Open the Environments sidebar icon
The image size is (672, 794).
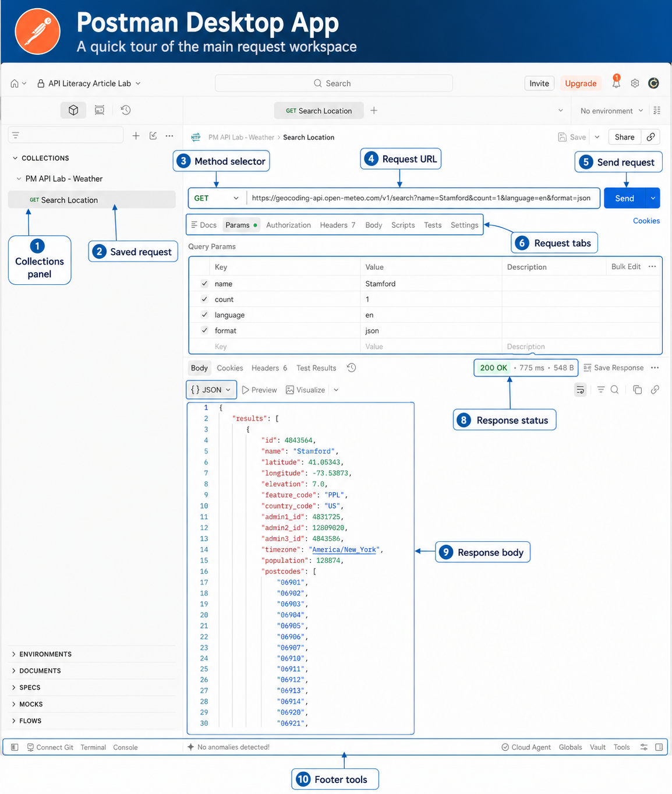click(100, 110)
